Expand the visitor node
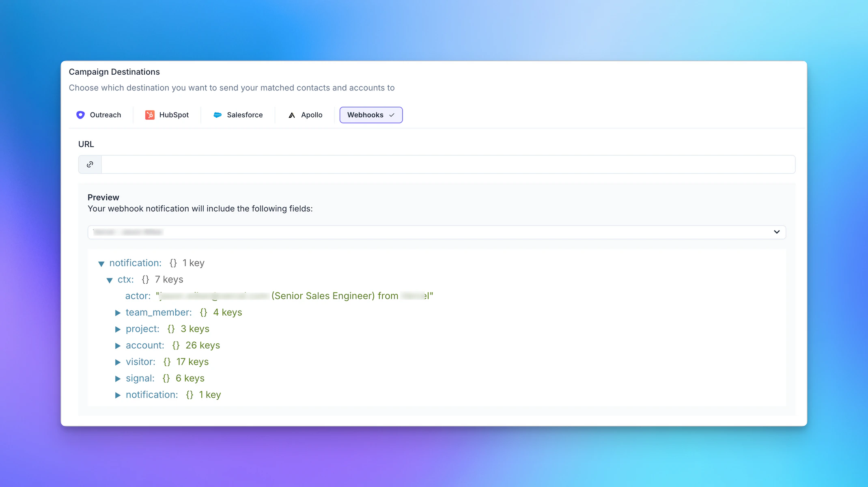Screen dimensions: 868x487 118,362
